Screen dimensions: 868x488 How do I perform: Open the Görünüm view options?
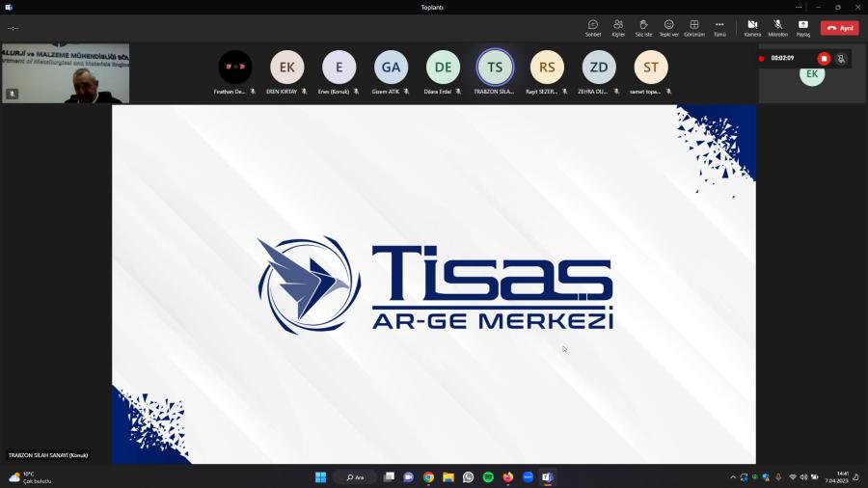(x=694, y=28)
